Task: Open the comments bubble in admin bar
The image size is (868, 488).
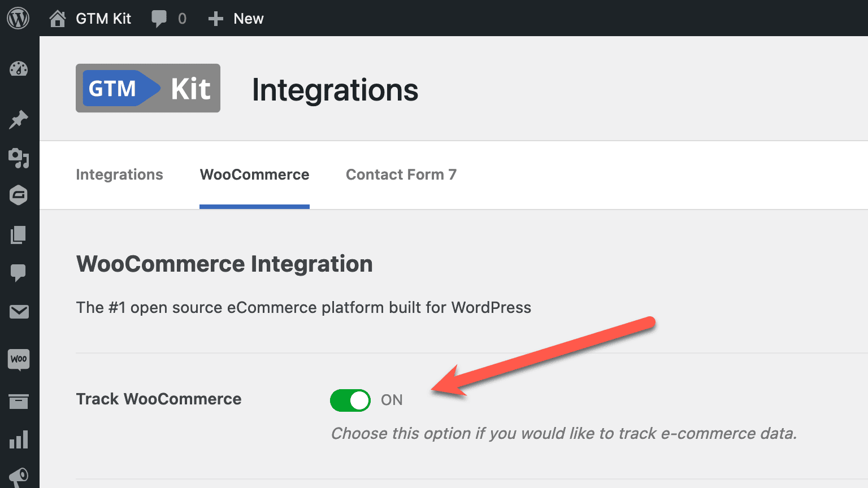Action: coord(159,19)
